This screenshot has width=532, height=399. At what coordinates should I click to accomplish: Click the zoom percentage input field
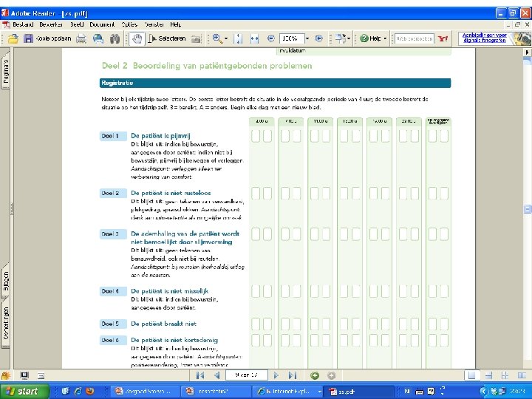tap(292, 38)
